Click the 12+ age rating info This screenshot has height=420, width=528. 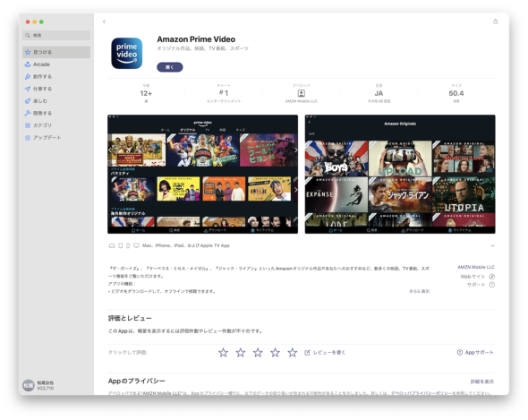tap(146, 93)
